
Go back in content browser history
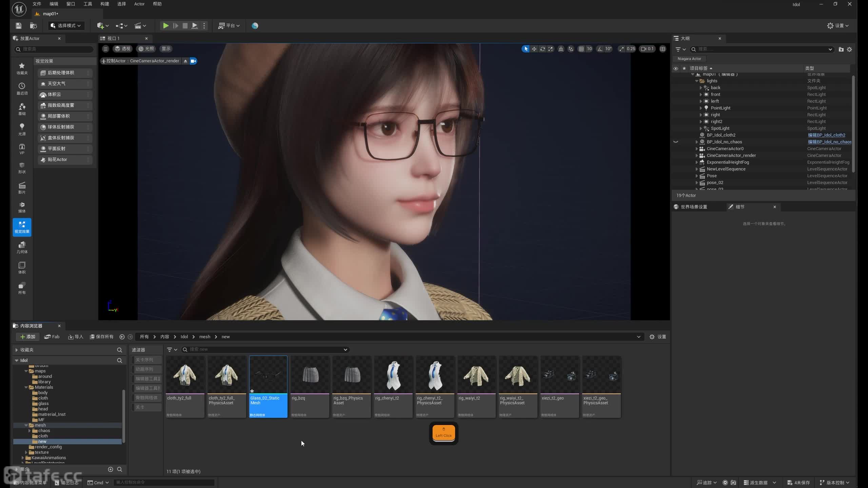(x=122, y=337)
